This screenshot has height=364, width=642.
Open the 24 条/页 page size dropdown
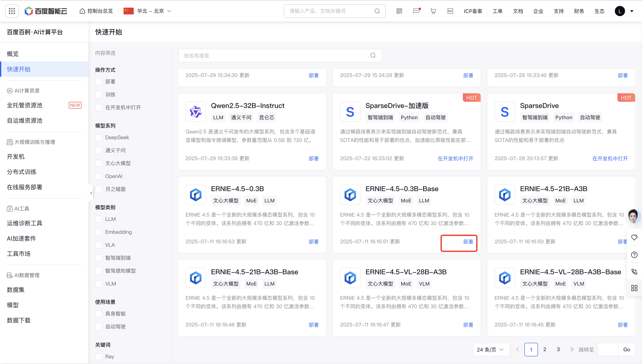(x=491, y=350)
